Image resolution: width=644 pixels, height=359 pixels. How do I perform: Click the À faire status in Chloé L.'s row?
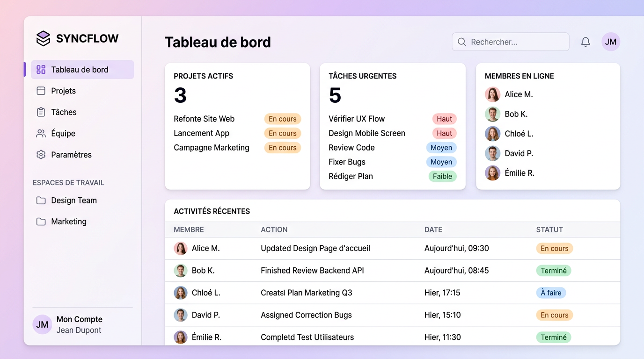(x=551, y=293)
